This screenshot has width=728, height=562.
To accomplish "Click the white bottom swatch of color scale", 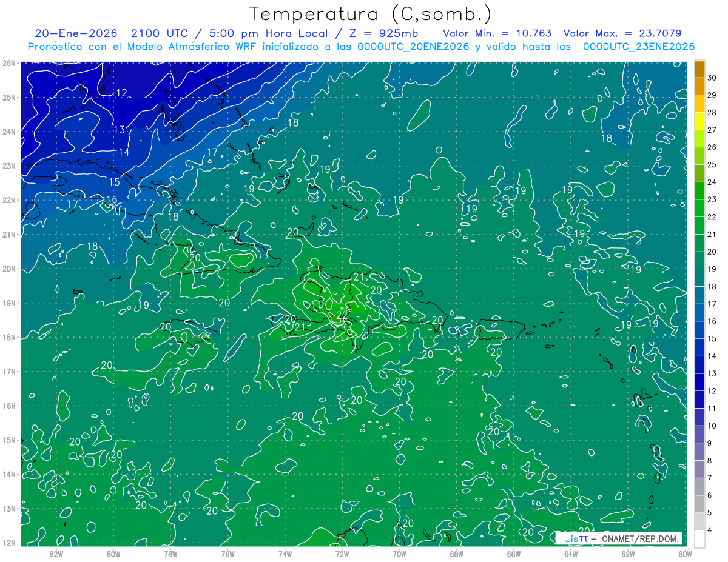I will [699, 538].
